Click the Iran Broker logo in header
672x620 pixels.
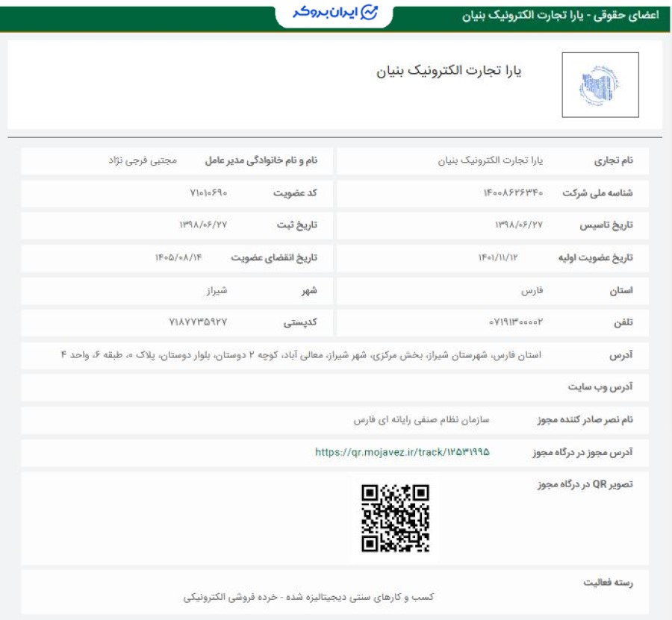tap(335, 13)
